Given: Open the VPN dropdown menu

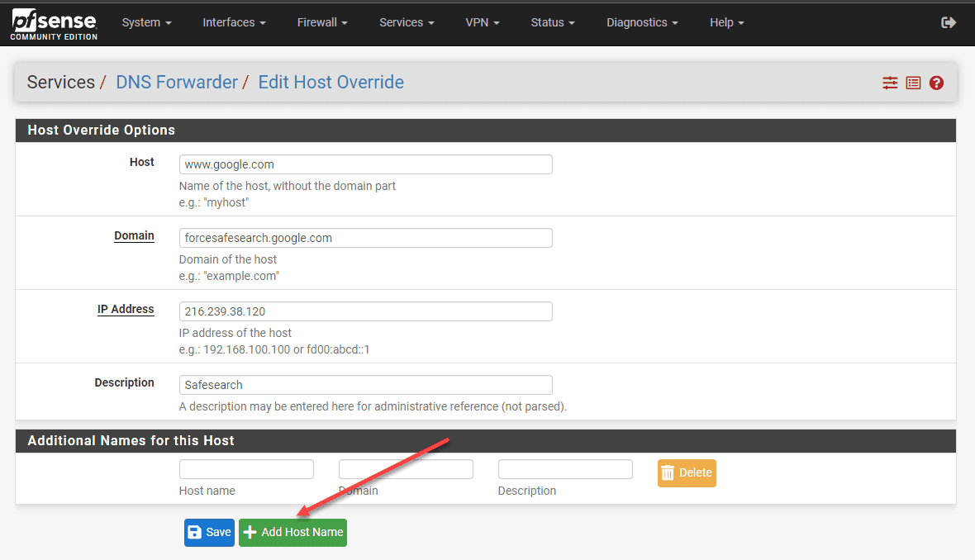Looking at the screenshot, I should click(483, 22).
